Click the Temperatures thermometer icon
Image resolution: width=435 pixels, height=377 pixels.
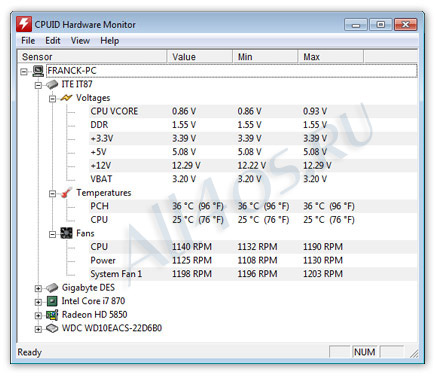(66, 192)
